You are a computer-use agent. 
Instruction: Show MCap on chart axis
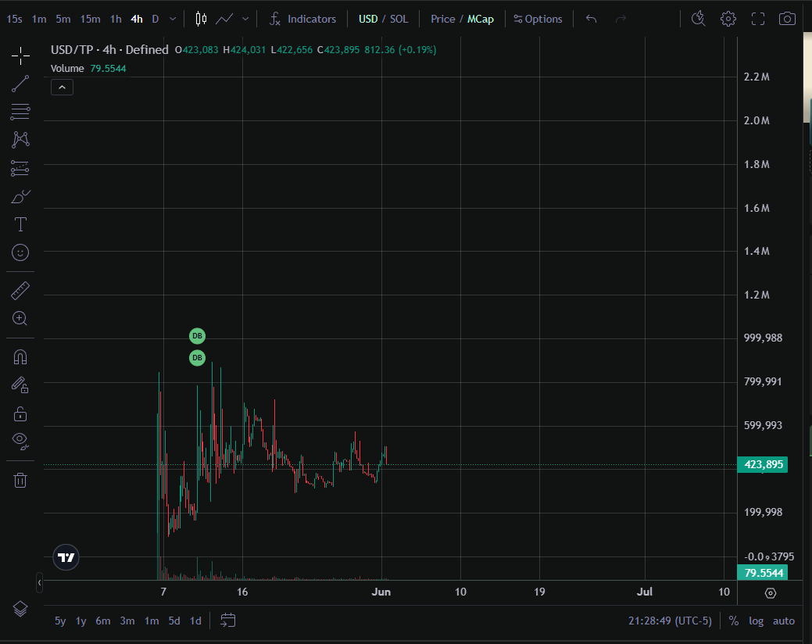pyautogui.click(x=481, y=20)
